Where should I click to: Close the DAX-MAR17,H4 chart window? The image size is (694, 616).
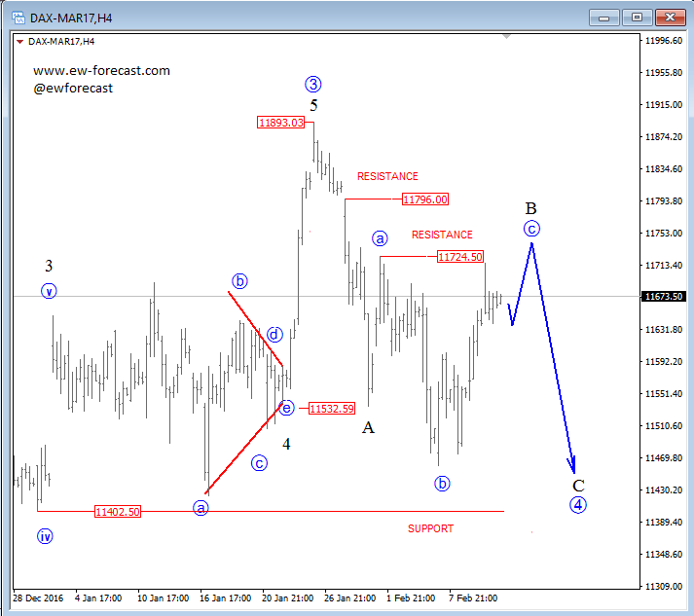click(x=669, y=18)
